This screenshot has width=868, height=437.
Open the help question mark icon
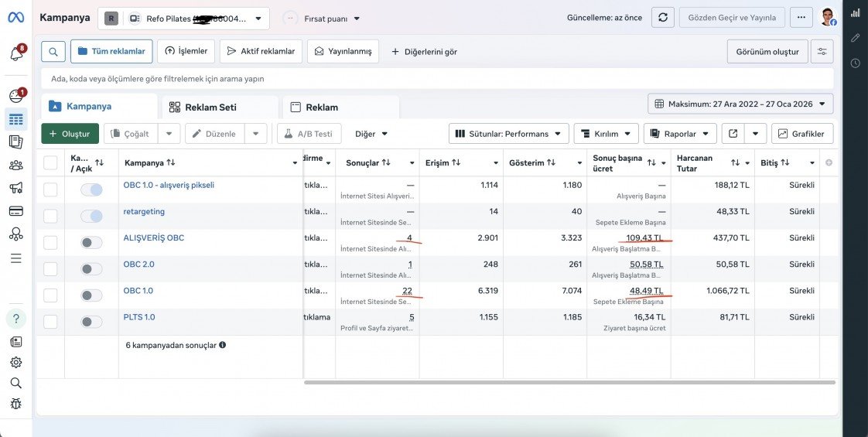(16, 319)
